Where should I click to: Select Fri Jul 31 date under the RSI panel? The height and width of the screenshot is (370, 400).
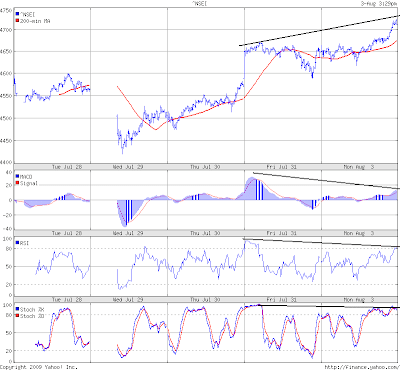tap(282, 300)
